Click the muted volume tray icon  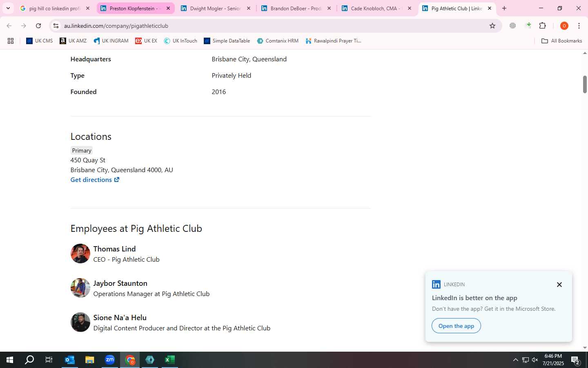click(535, 360)
